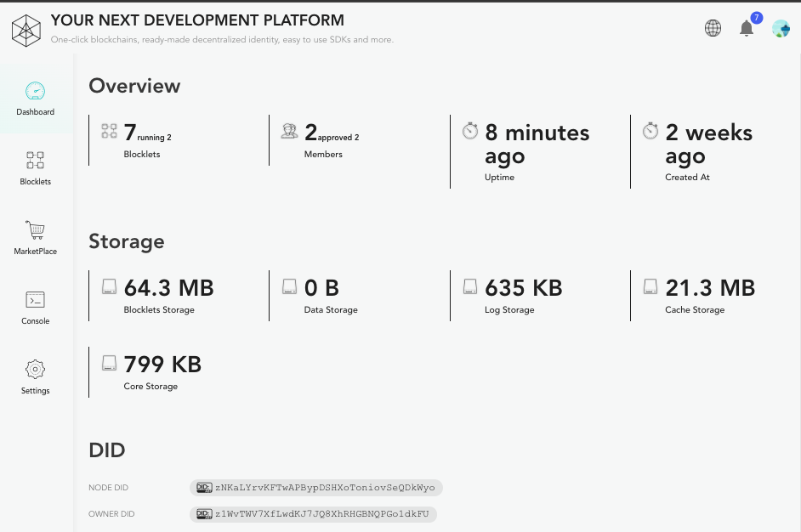Click the ArcBlock cube logo
The height and width of the screenshot is (532, 801).
[26, 30]
